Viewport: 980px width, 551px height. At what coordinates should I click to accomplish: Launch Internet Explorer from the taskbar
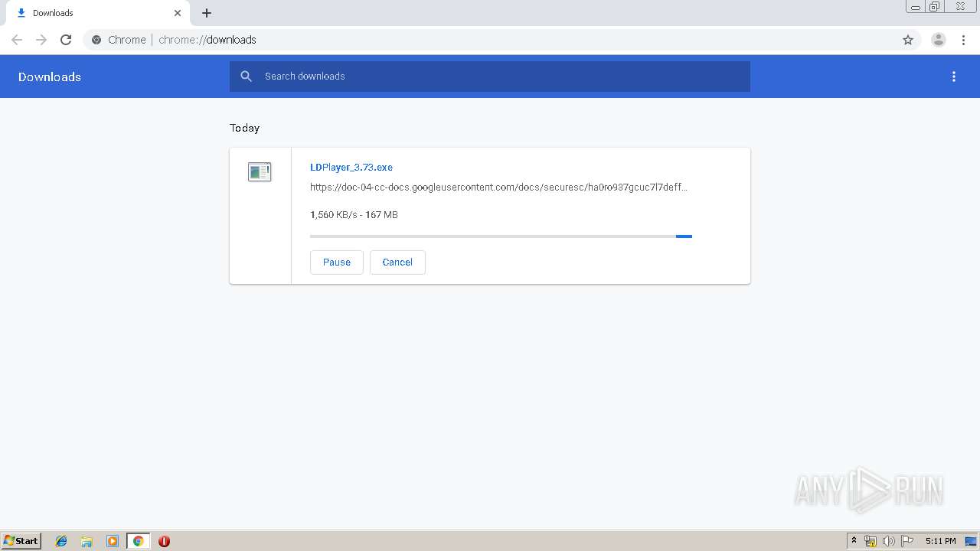point(61,541)
